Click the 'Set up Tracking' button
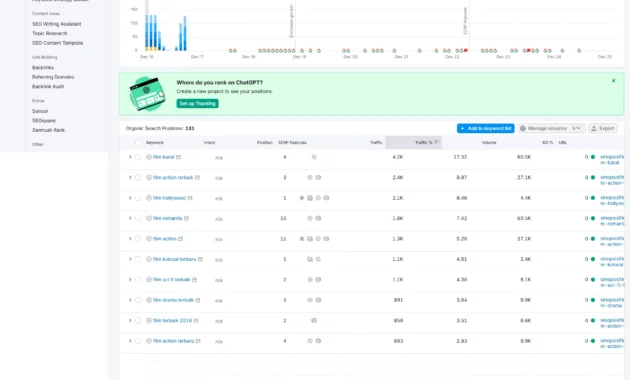 click(x=197, y=104)
